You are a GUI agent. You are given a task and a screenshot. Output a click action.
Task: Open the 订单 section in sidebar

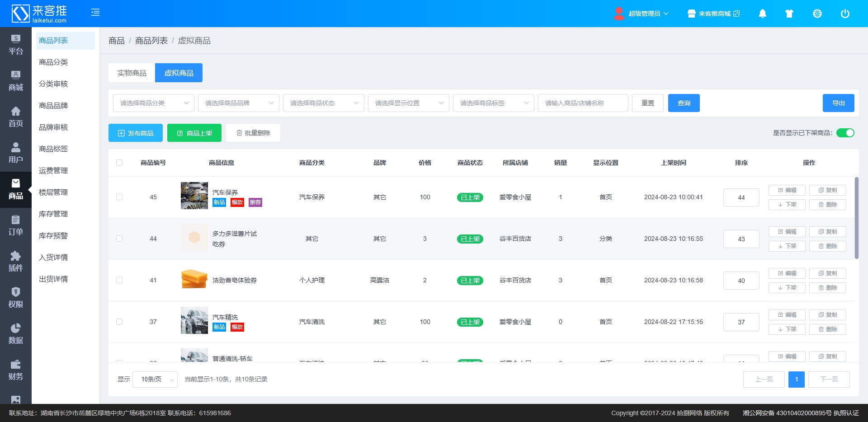15,226
